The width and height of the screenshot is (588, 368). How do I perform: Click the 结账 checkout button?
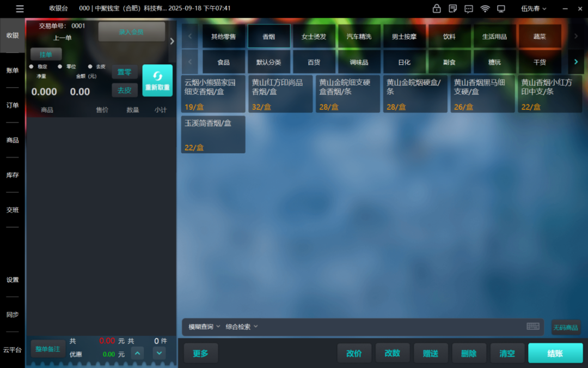click(555, 353)
